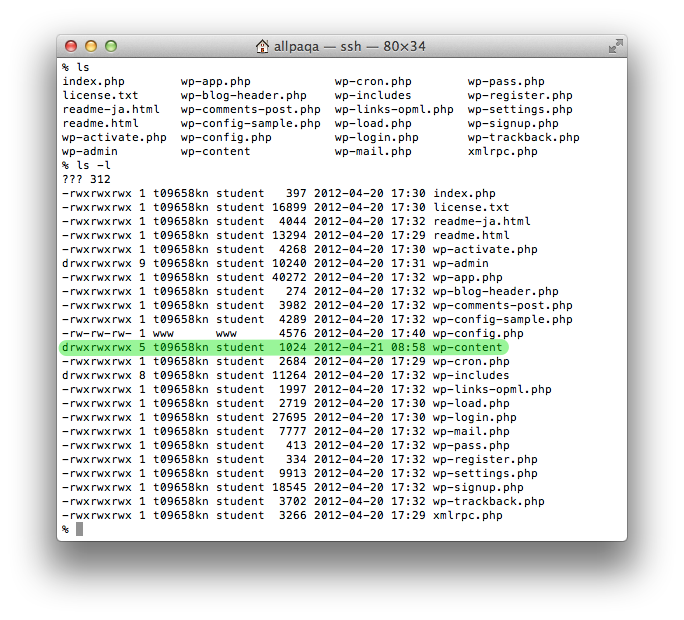Click the first 'www' owner on wp-config.php row

(163, 333)
